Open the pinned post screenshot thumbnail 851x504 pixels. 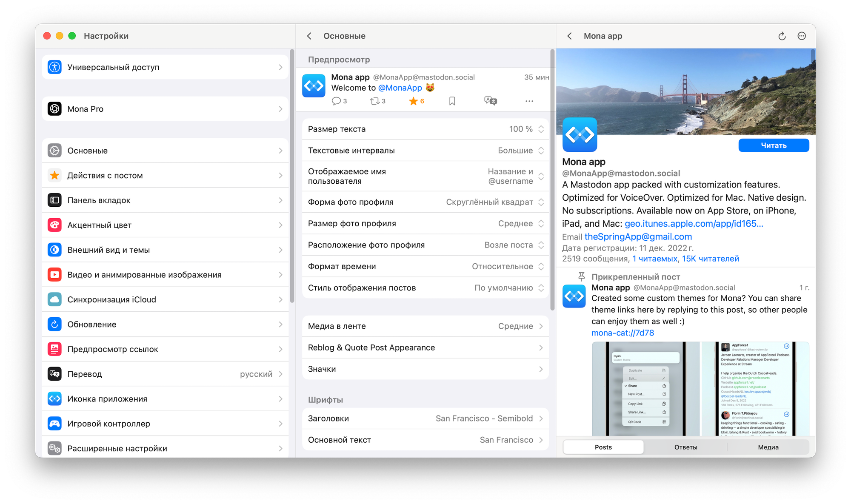(645, 389)
